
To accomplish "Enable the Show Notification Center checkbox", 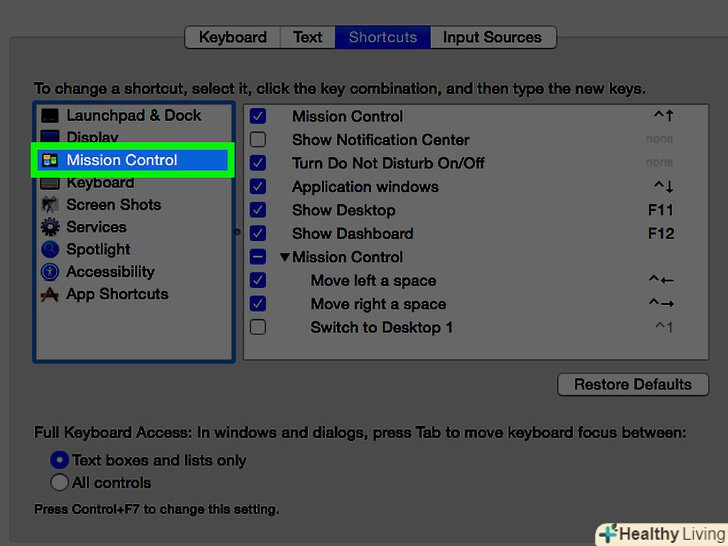I will [x=258, y=140].
